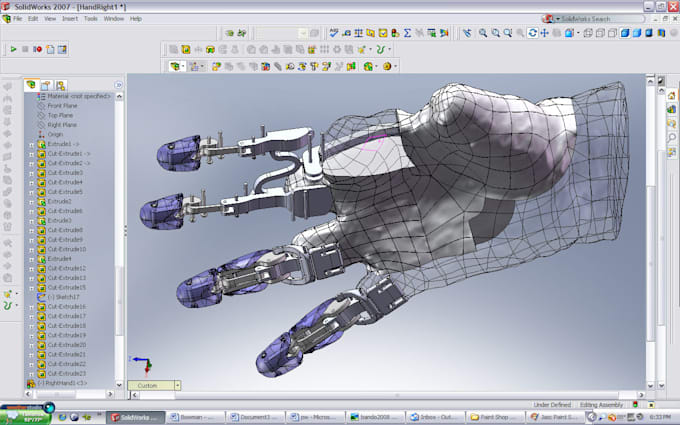Viewport: 680px width, 425px height.
Task: Click the green macro Play button
Action: tap(13, 48)
